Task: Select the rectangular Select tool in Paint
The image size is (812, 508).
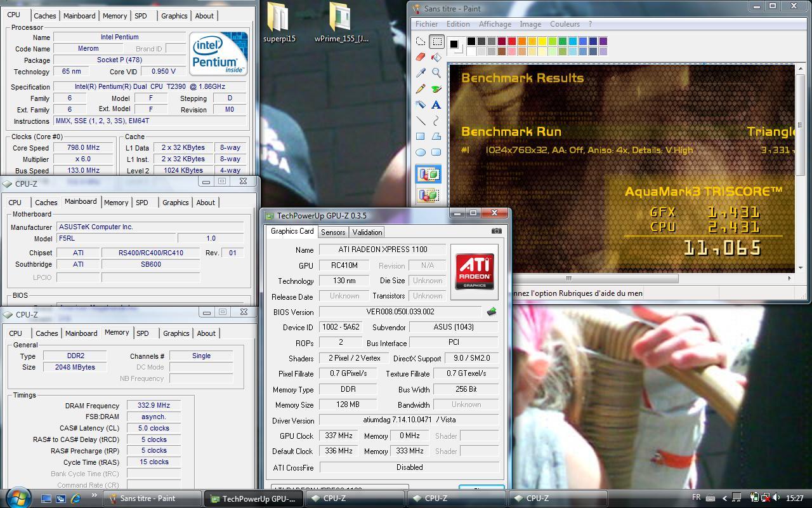Action: [436, 42]
